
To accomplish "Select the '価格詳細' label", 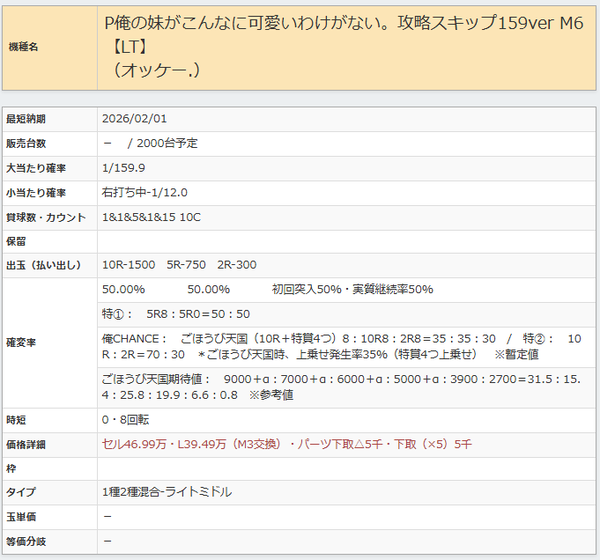I will pyautogui.click(x=26, y=445).
